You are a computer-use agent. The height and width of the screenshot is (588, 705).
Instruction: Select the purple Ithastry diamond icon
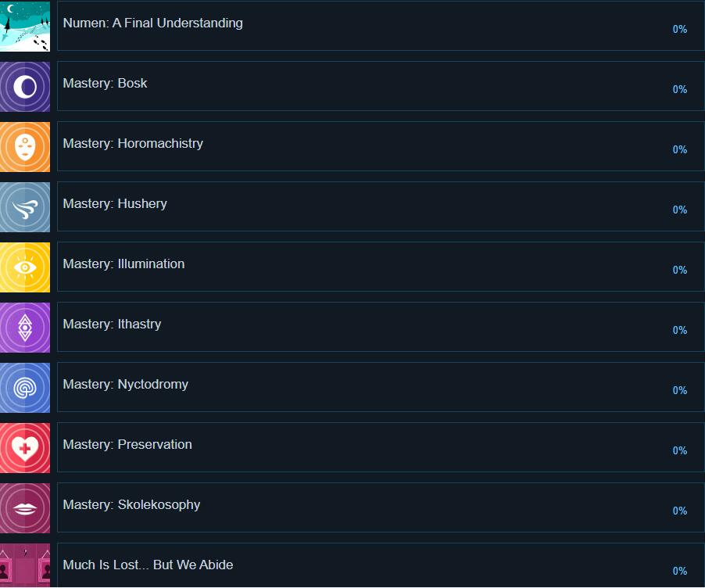click(x=25, y=328)
